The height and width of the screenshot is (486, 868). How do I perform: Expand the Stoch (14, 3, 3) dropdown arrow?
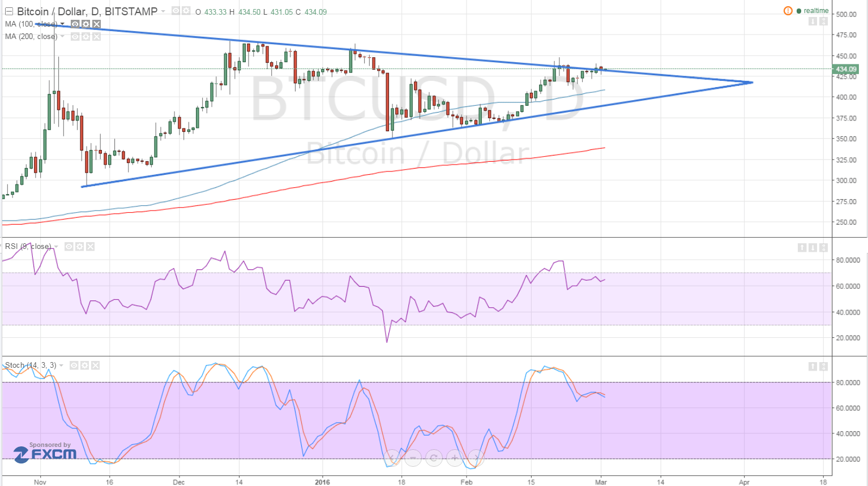click(62, 365)
